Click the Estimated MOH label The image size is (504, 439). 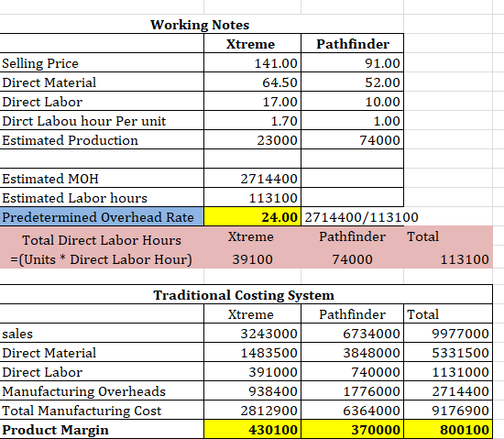pyautogui.click(x=102, y=179)
